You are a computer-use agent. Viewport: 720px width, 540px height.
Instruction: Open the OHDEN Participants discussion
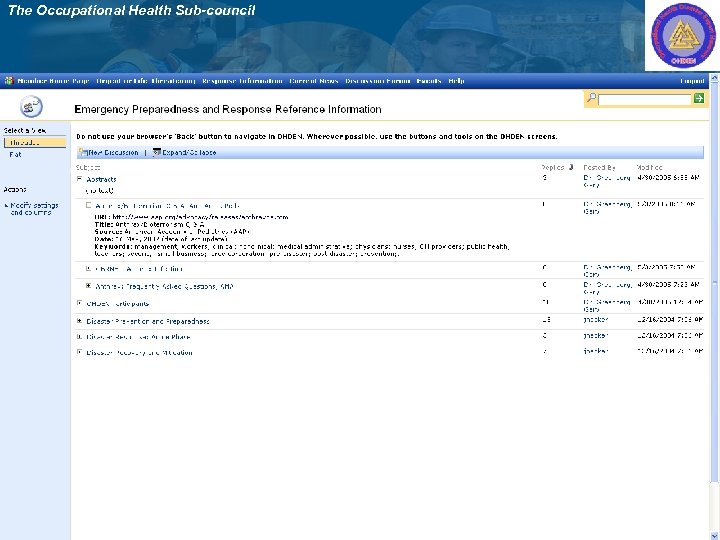(x=118, y=304)
